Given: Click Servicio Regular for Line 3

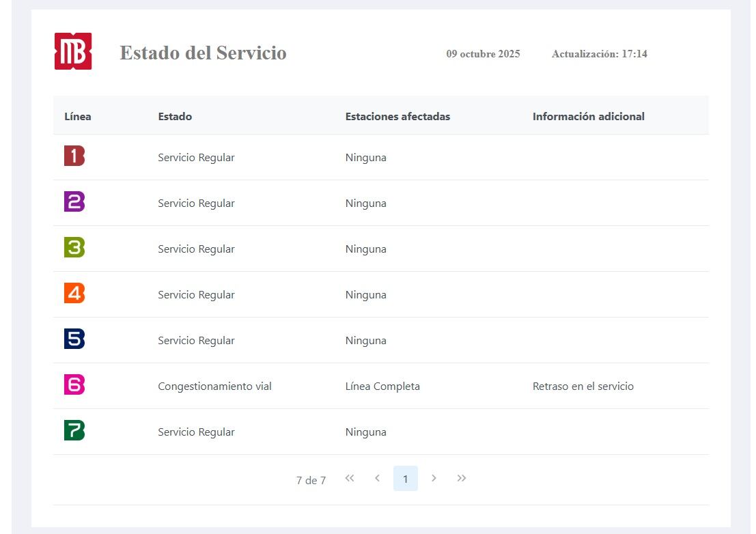Looking at the screenshot, I should (x=196, y=249).
